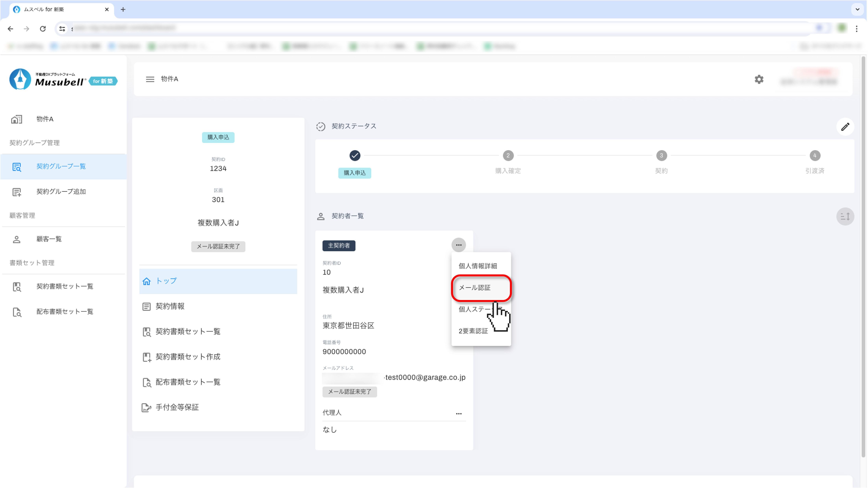Click the settings gear icon in header
868x488 pixels.
click(759, 80)
